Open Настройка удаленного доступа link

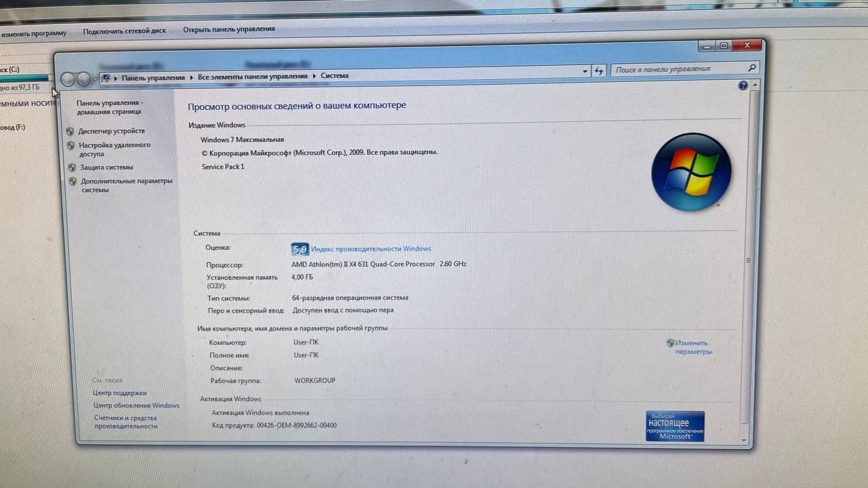pyautogui.click(x=115, y=149)
